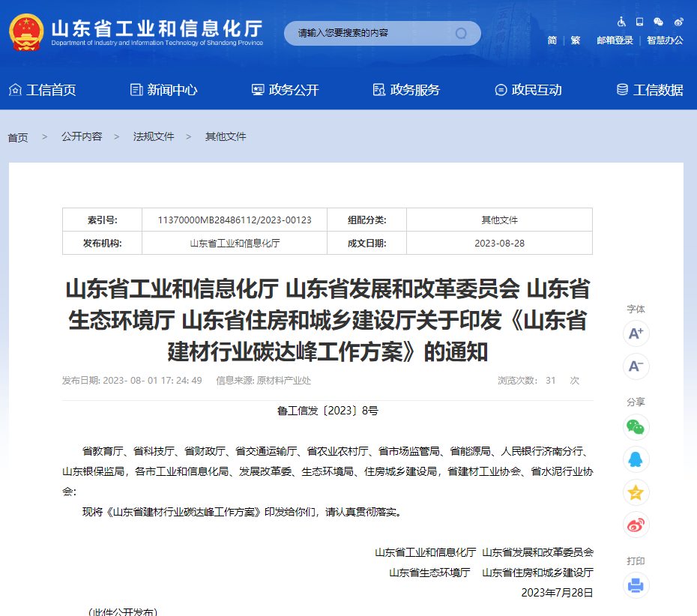Switch to traditional Chinese (繁)
The height and width of the screenshot is (616, 697).
coord(576,40)
